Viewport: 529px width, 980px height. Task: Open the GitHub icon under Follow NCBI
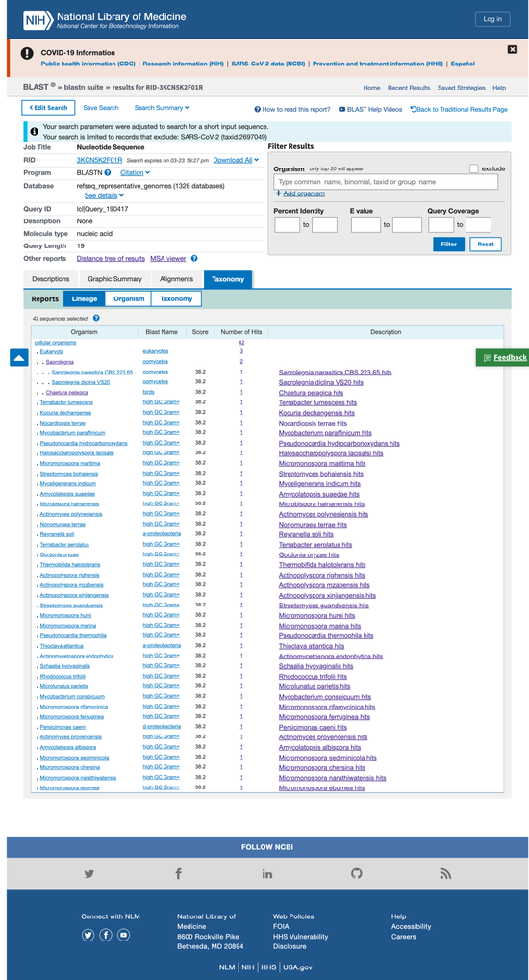click(x=356, y=874)
